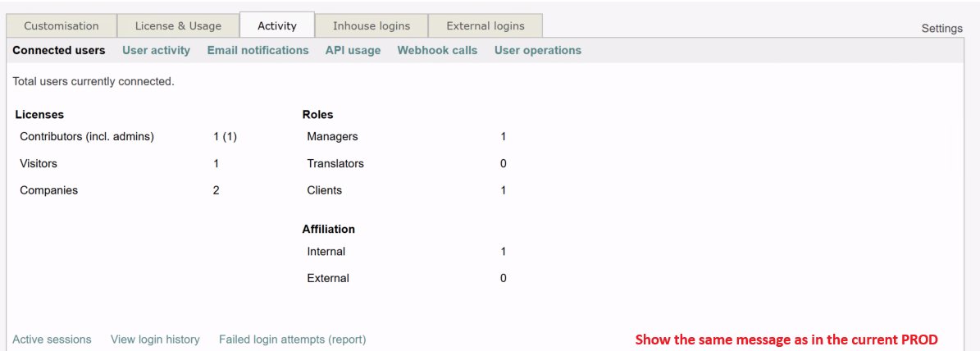Click View login history
Viewport: 980px width, 351px height.
155,340
